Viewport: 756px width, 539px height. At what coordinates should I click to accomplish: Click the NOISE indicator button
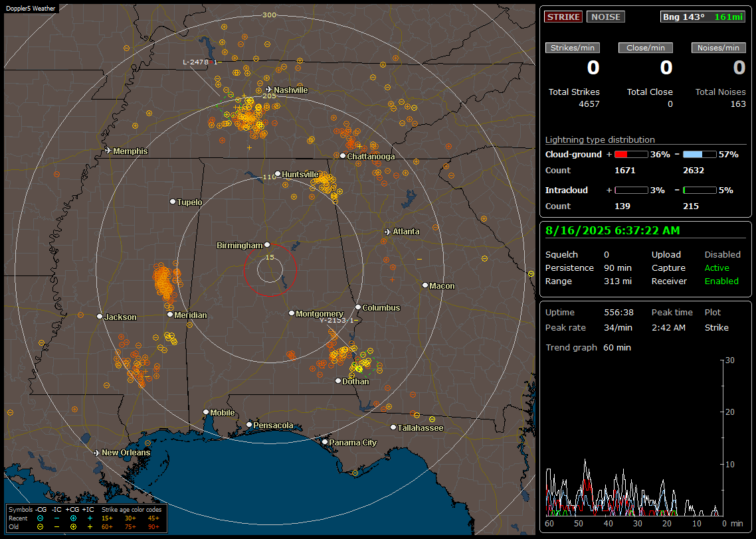(x=606, y=17)
